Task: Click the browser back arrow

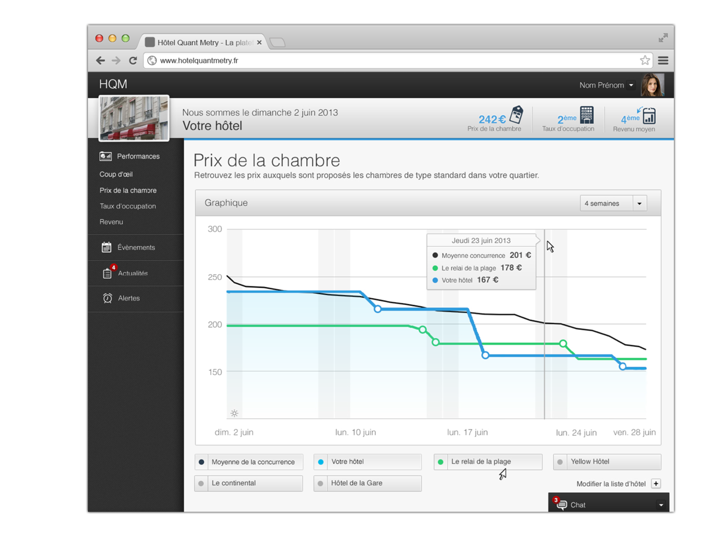Action: [100, 60]
